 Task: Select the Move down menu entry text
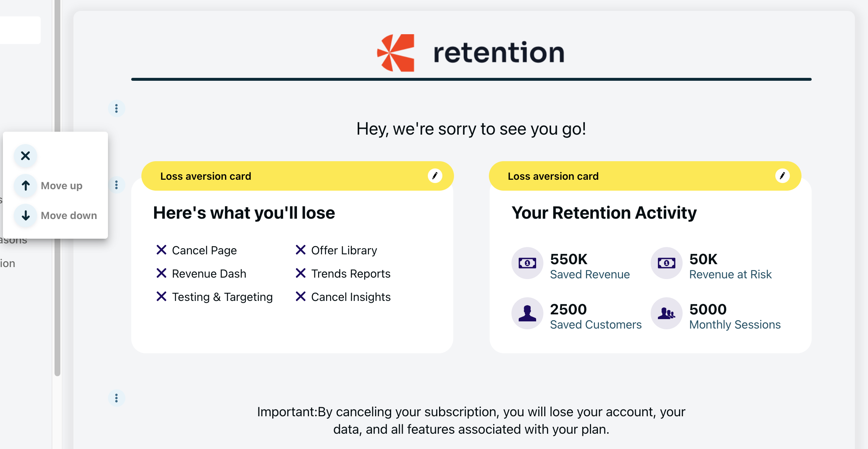[x=69, y=215]
